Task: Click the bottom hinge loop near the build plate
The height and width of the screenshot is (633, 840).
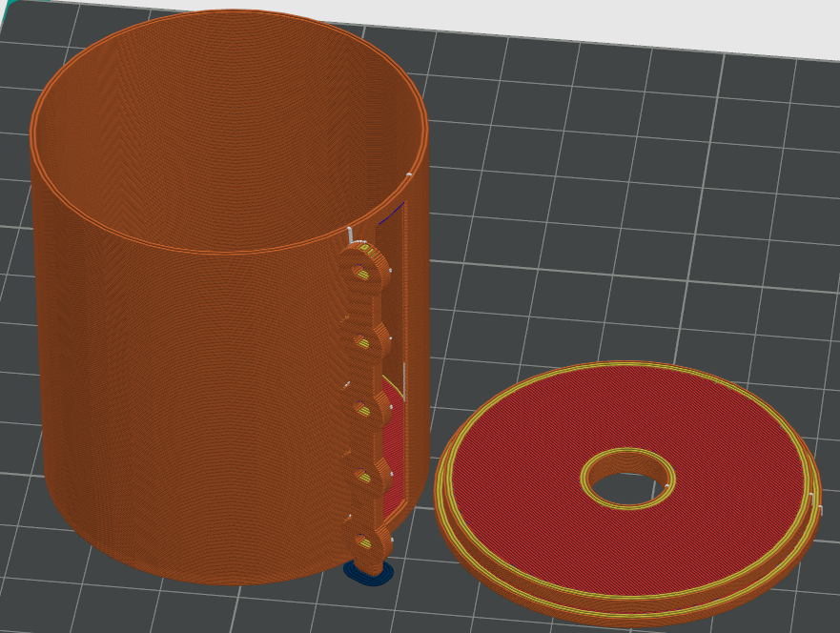Action: [x=367, y=542]
